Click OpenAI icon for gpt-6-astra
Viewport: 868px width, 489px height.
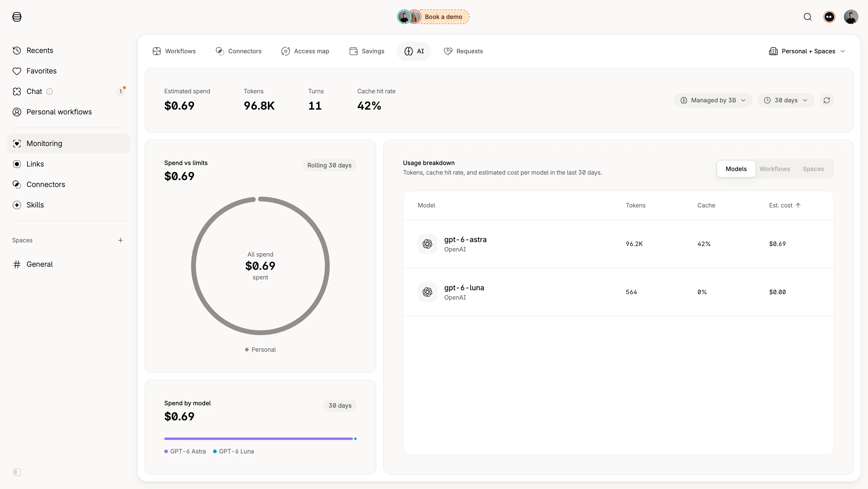[x=427, y=244]
